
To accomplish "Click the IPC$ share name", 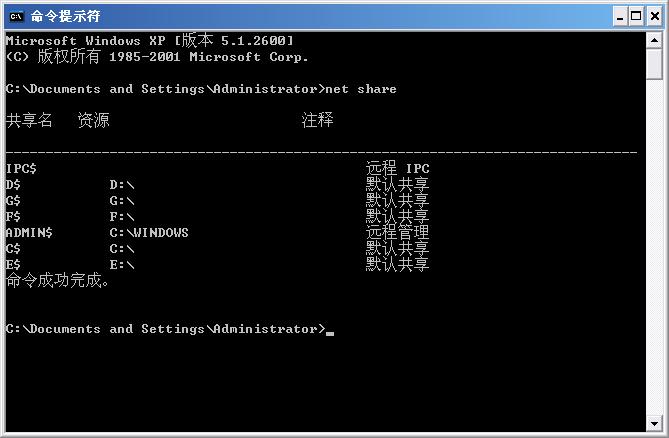I will [x=21, y=168].
